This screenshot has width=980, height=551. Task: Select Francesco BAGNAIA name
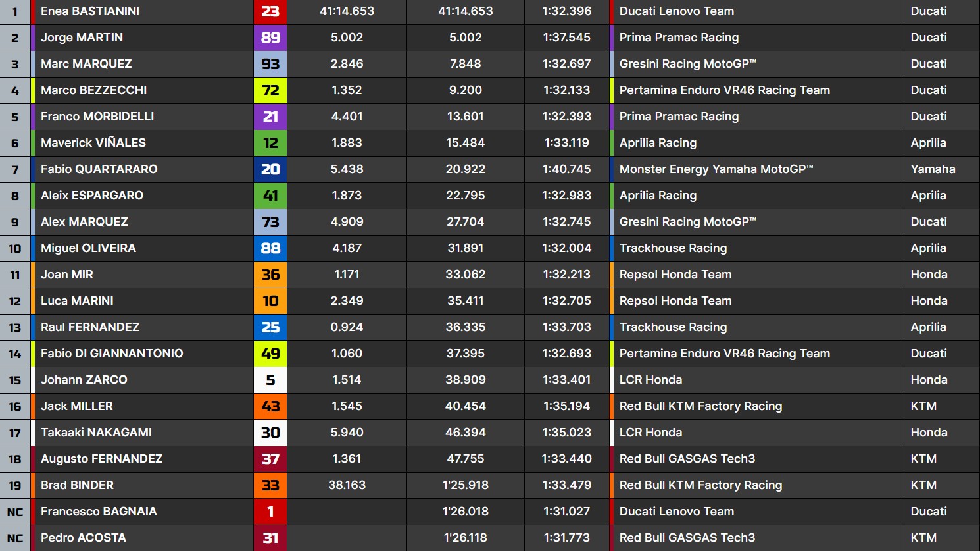coord(99,512)
